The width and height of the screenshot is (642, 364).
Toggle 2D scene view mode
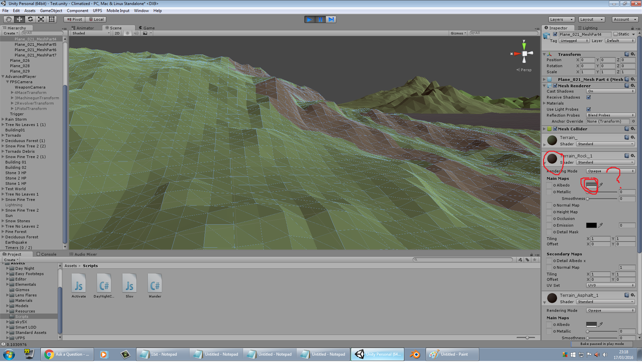pyautogui.click(x=117, y=33)
